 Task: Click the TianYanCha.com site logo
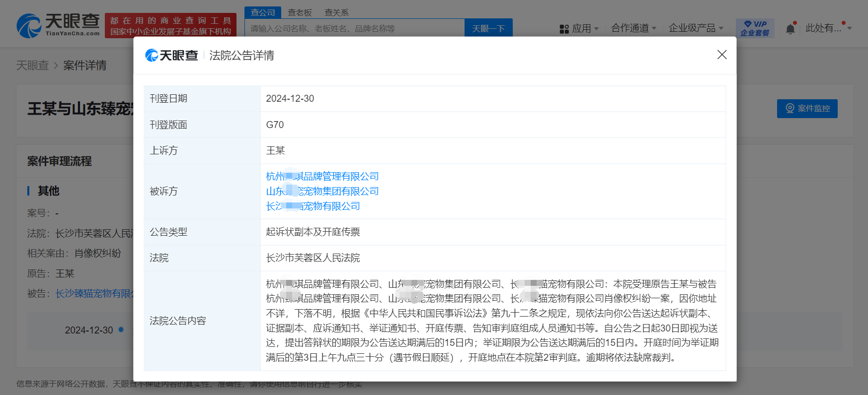pyautogui.click(x=58, y=25)
